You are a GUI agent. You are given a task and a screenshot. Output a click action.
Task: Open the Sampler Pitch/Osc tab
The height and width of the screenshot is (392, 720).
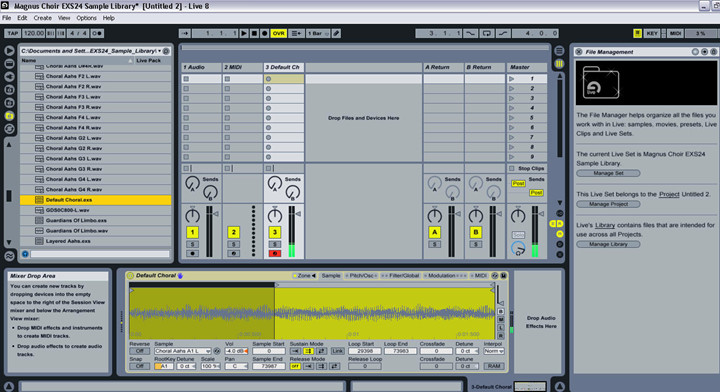coord(361,275)
